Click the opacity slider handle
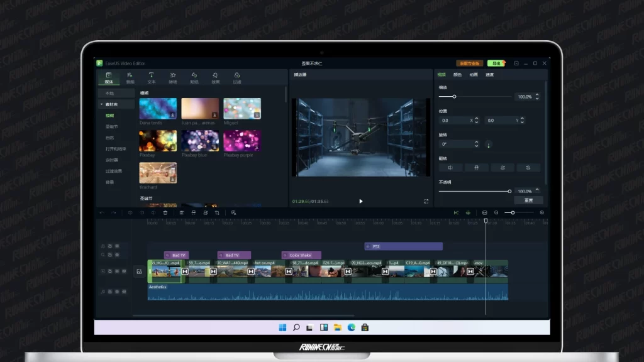Image resolution: width=644 pixels, height=362 pixels. [509, 191]
